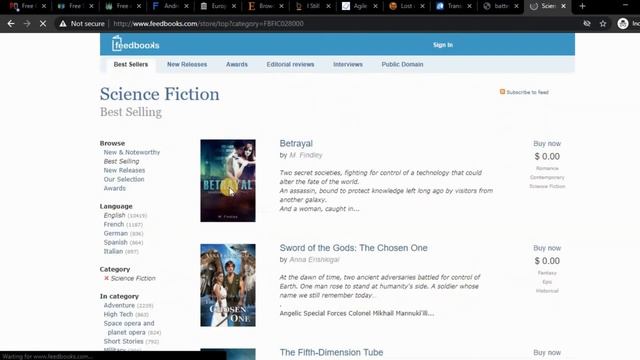This screenshot has width=640, height=360.
Task: Open Space opera and planet opera subcategory
Action: [x=129, y=328]
